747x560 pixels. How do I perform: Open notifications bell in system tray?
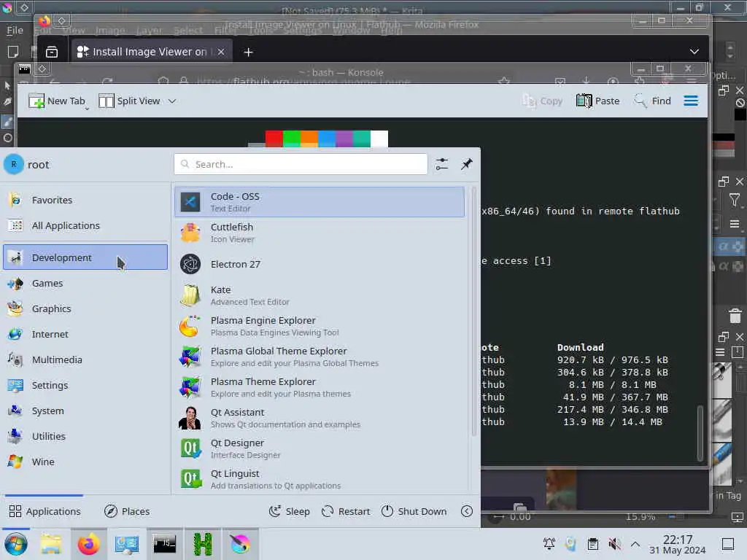pos(549,544)
